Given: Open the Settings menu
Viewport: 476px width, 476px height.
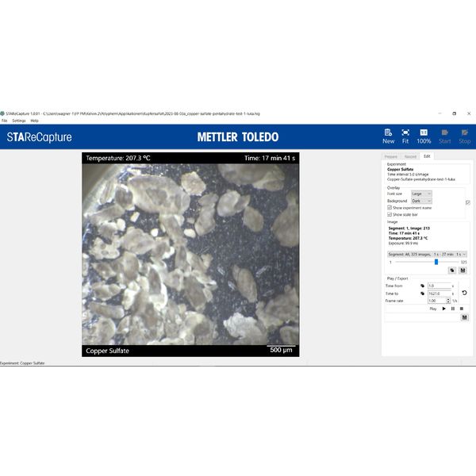Looking at the screenshot, I should (19, 121).
